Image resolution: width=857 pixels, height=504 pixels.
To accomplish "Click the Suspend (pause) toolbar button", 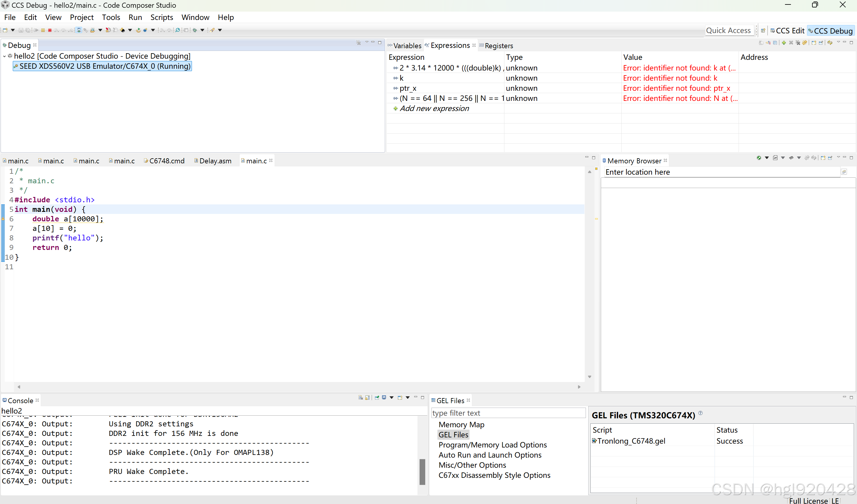I will (x=43, y=30).
